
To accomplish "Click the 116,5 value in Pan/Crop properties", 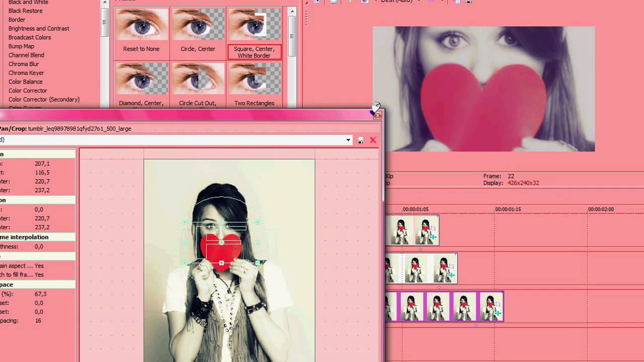I will (x=42, y=172).
